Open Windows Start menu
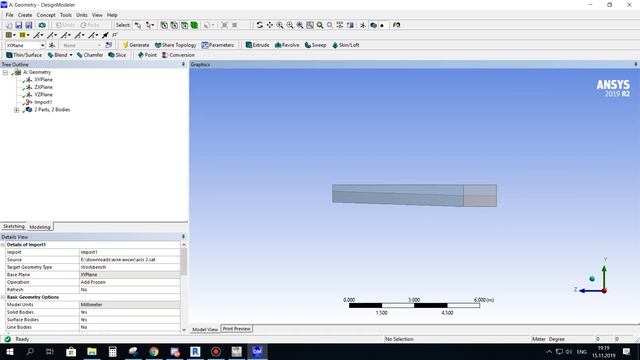This screenshot has width=640, height=360. point(9,351)
